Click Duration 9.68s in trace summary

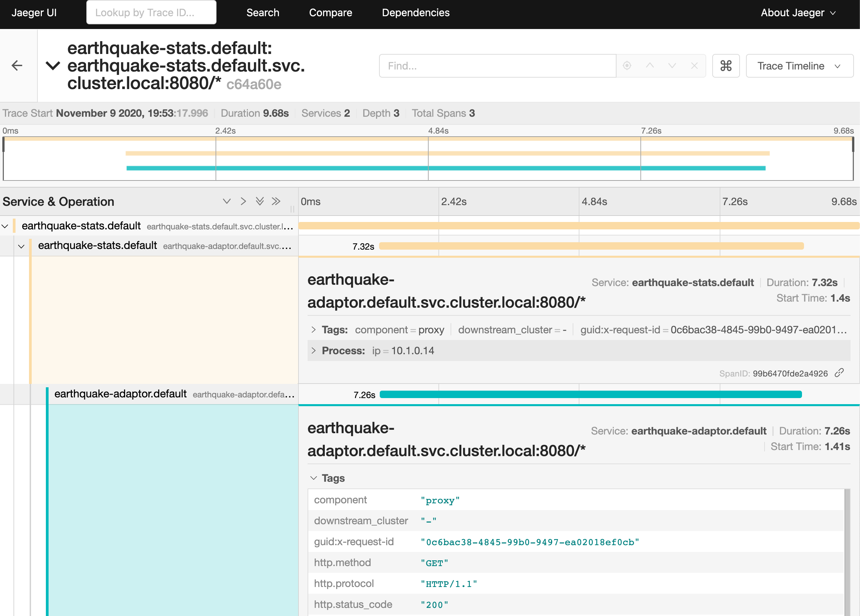(254, 113)
